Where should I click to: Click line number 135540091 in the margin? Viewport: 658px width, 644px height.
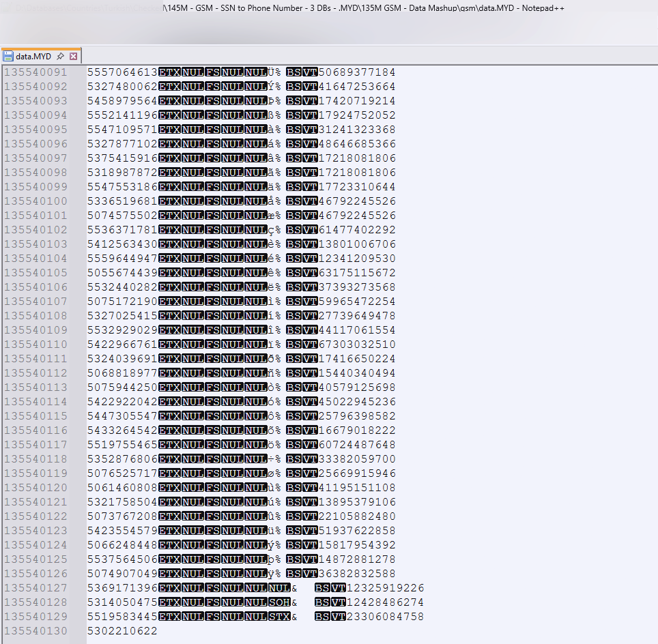tap(36, 72)
